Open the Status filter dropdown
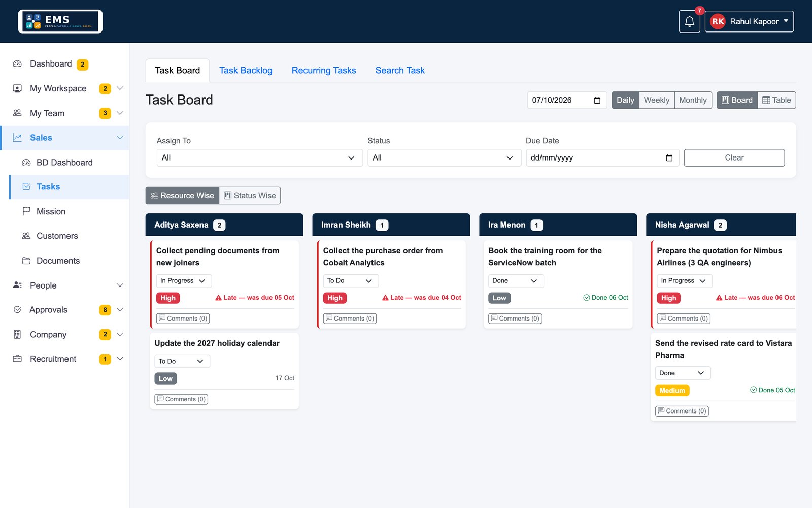812x508 pixels. [x=444, y=158]
